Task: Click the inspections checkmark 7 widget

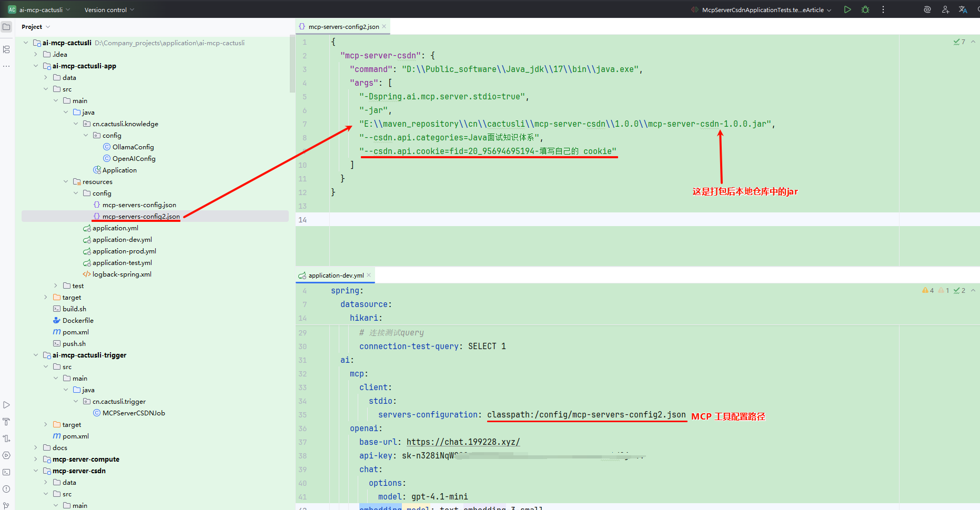Action: pos(959,42)
